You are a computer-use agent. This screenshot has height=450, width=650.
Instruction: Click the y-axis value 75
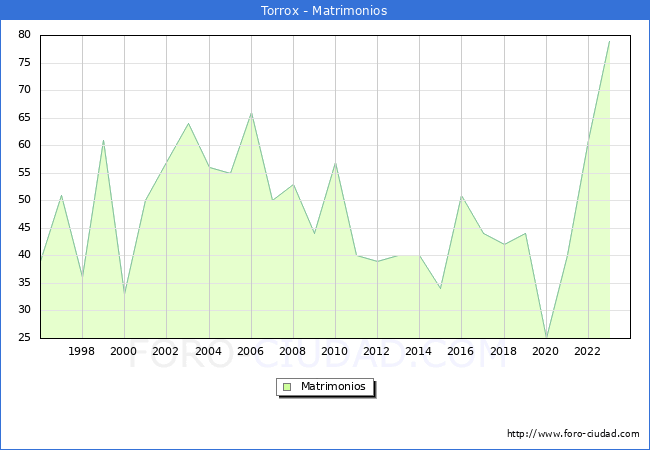(x=24, y=63)
